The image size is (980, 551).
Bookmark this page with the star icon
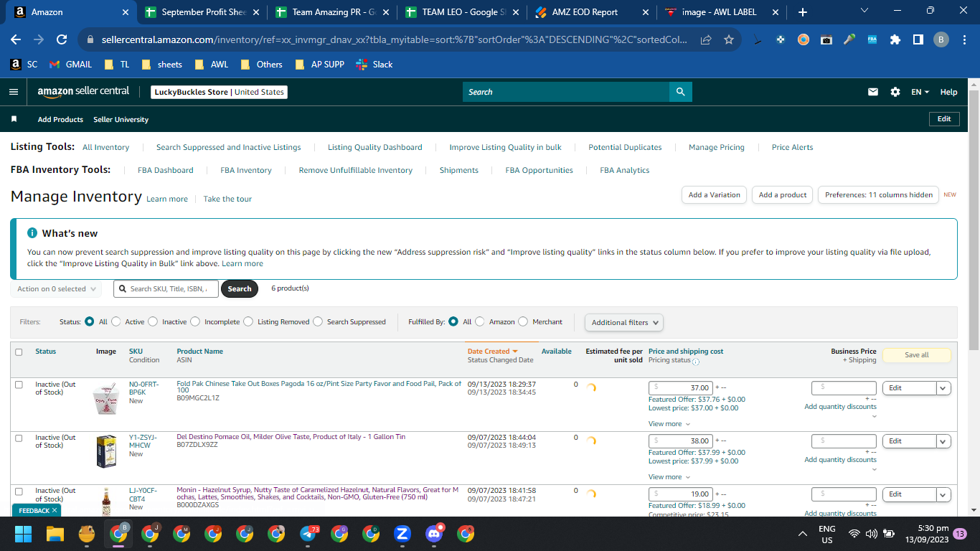coord(729,40)
